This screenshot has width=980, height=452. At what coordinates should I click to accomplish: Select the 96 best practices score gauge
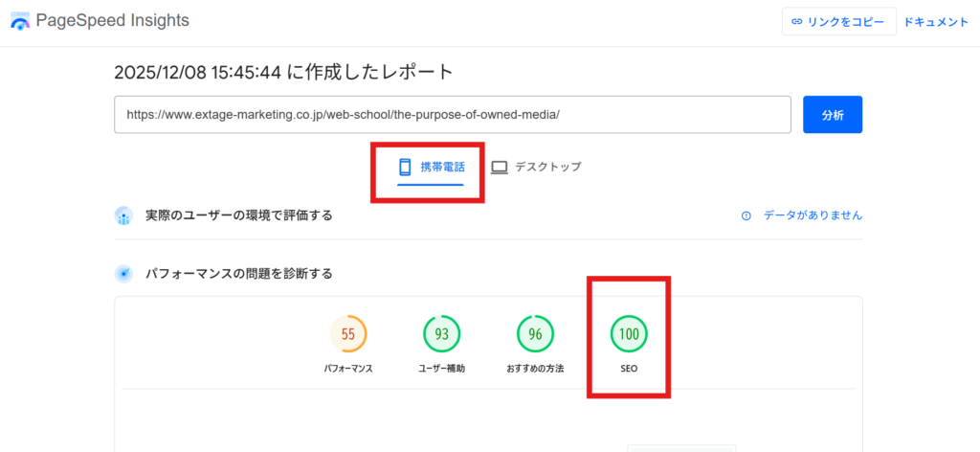coord(536,334)
